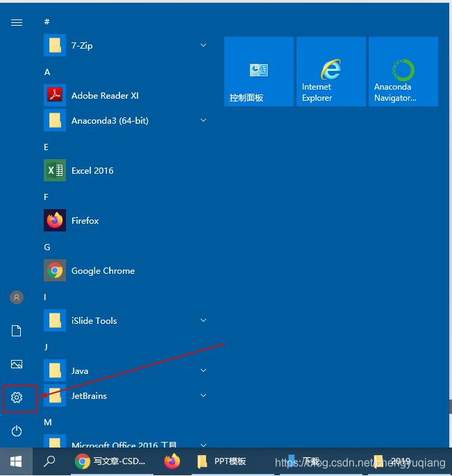452x476 pixels.
Task: Open the user account icon
Action: point(17,297)
